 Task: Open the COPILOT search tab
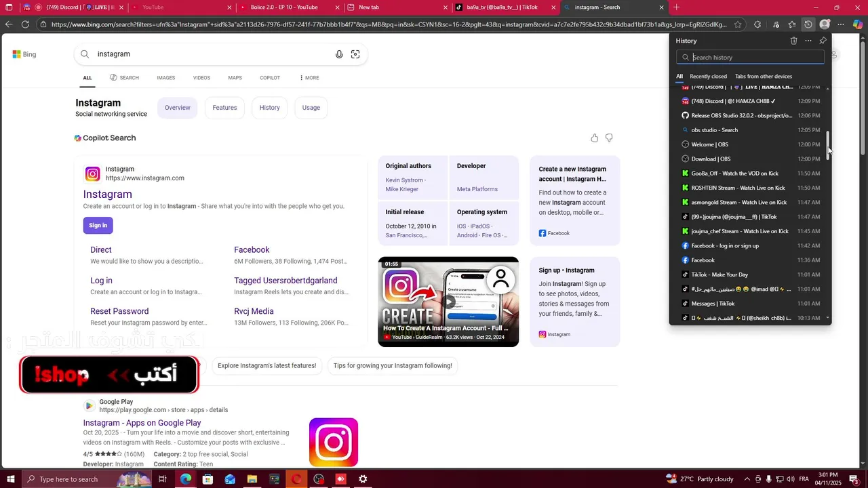pos(270,78)
